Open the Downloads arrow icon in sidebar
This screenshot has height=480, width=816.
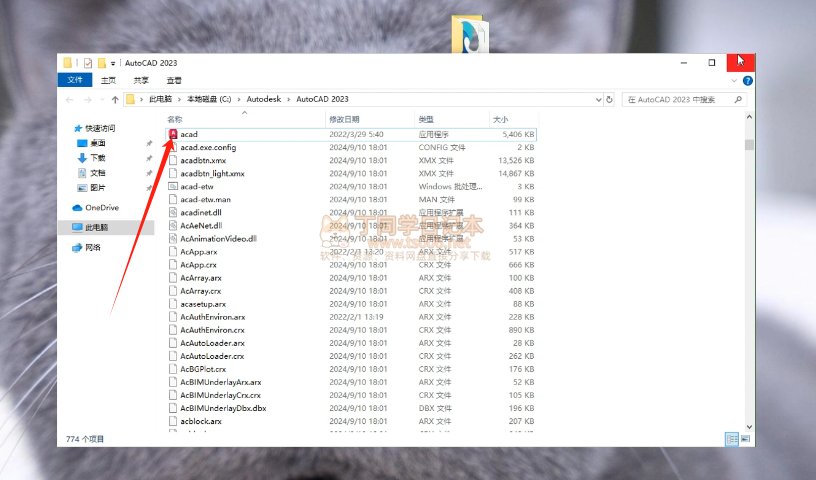(82, 158)
